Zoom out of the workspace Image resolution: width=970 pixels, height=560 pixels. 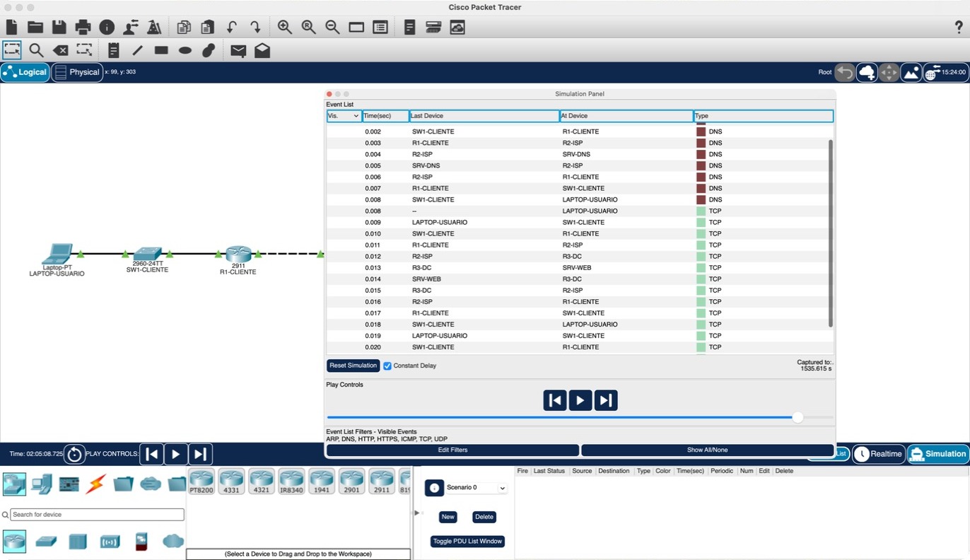(x=332, y=28)
